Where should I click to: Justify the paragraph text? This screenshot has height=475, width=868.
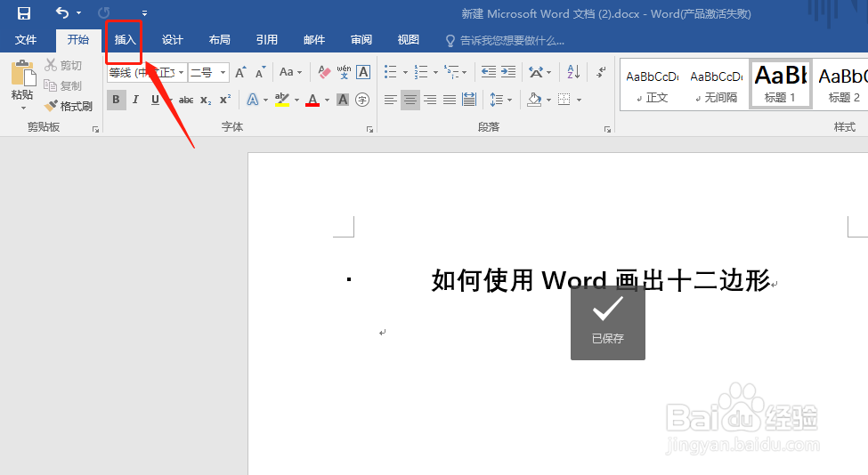450,100
